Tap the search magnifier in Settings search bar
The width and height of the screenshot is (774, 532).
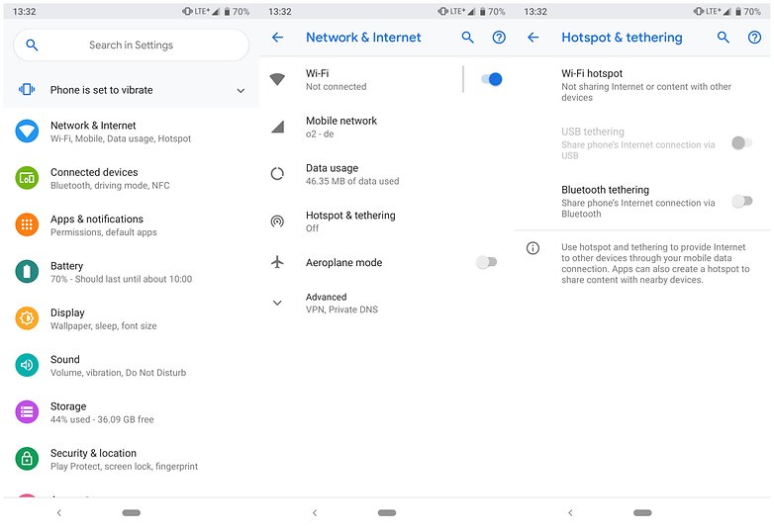(x=32, y=44)
